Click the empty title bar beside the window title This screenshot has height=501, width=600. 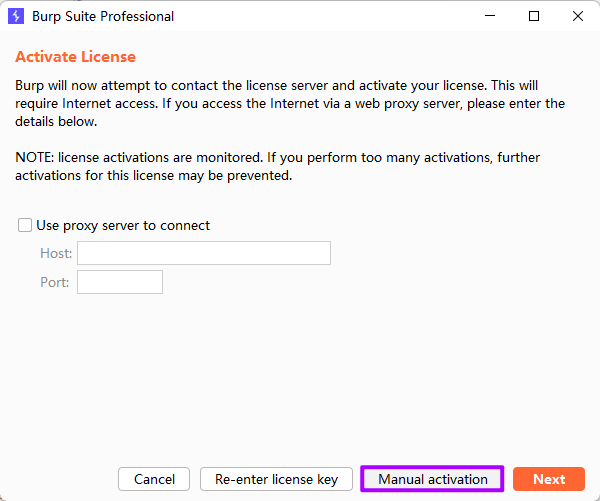(320, 16)
